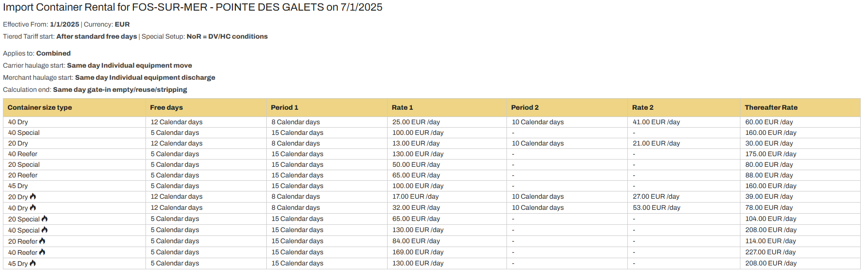The width and height of the screenshot is (868, 278).
Task: Click the hazard flame next to 40 Special
Action: tap(44, 230)
